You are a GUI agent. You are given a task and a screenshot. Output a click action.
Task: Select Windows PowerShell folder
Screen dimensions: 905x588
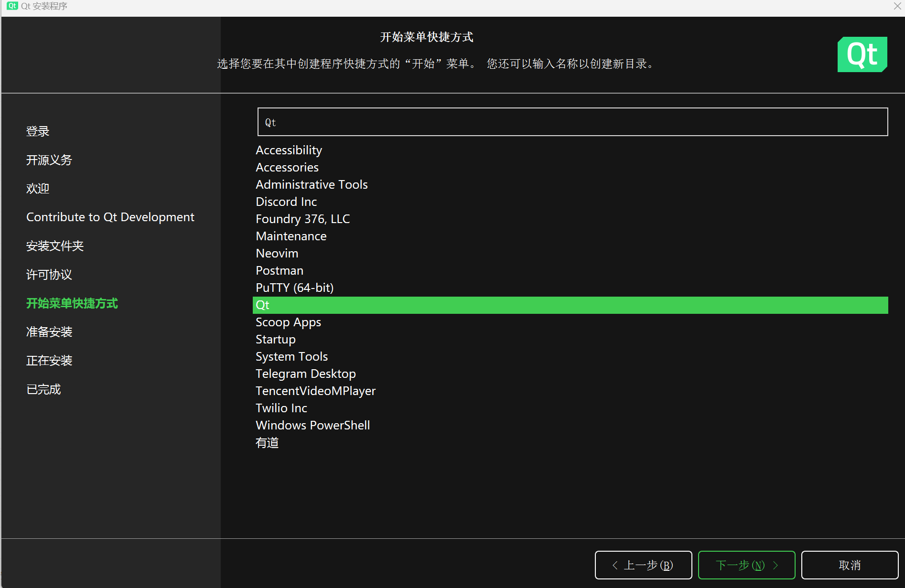(x=570, y=426)
